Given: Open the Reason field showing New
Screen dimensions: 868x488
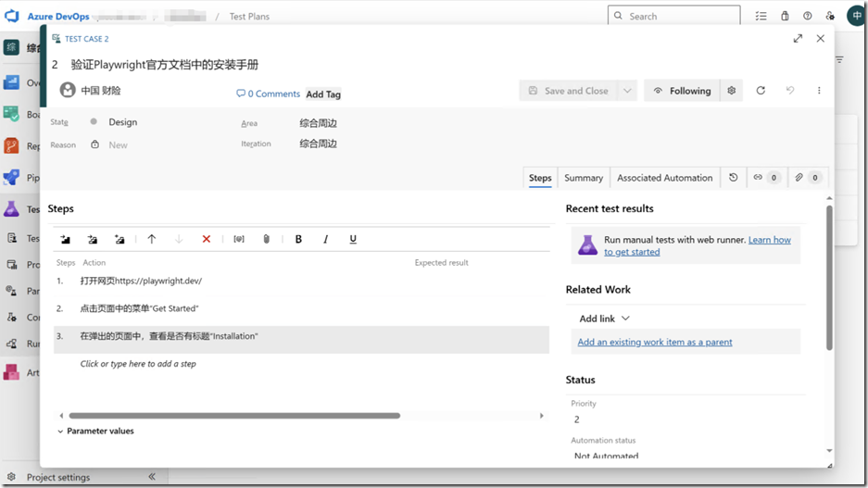Looking at the screenshot, I should (x=118, y=145).
